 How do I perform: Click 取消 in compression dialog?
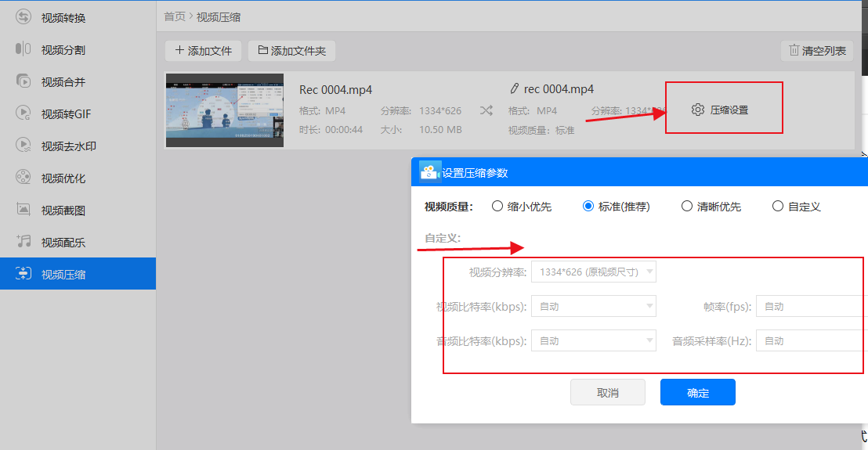tap(608, 393)
